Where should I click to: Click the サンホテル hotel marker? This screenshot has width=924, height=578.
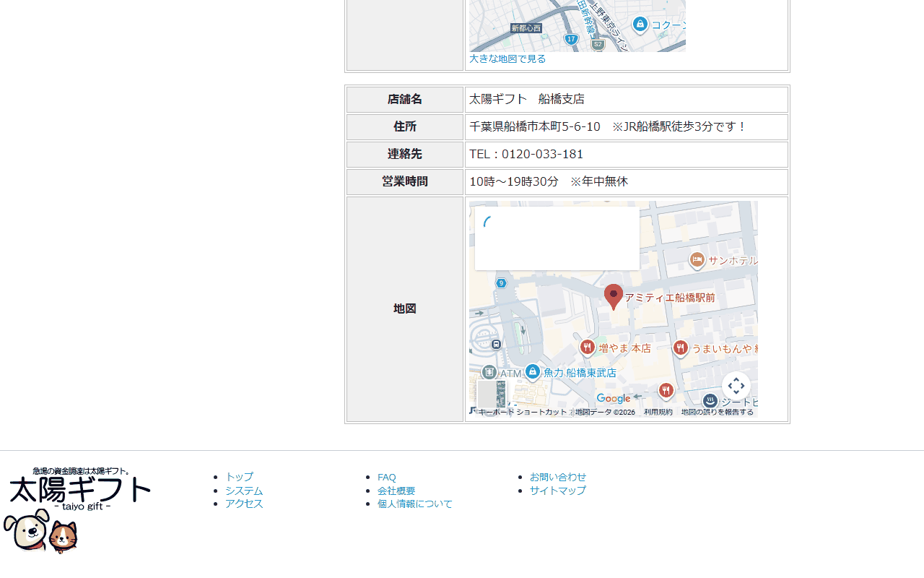[x=697, y=260]
